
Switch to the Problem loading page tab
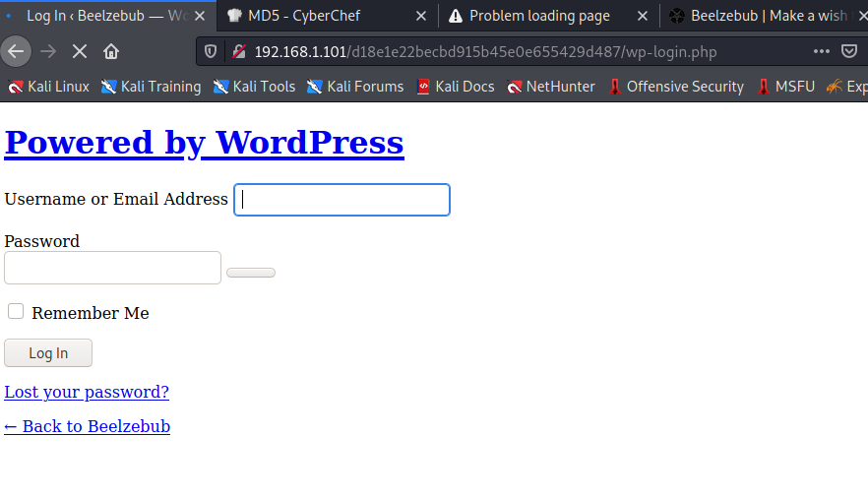click(538, 16)
